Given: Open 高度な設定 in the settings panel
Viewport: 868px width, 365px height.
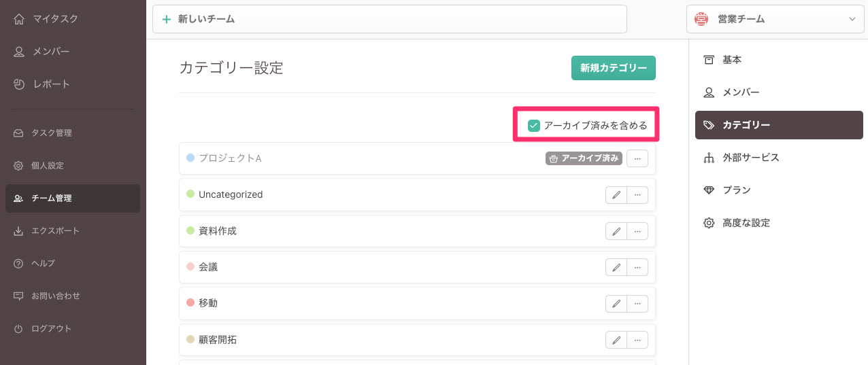Looking at the screenshot, I should coord(746,223).
